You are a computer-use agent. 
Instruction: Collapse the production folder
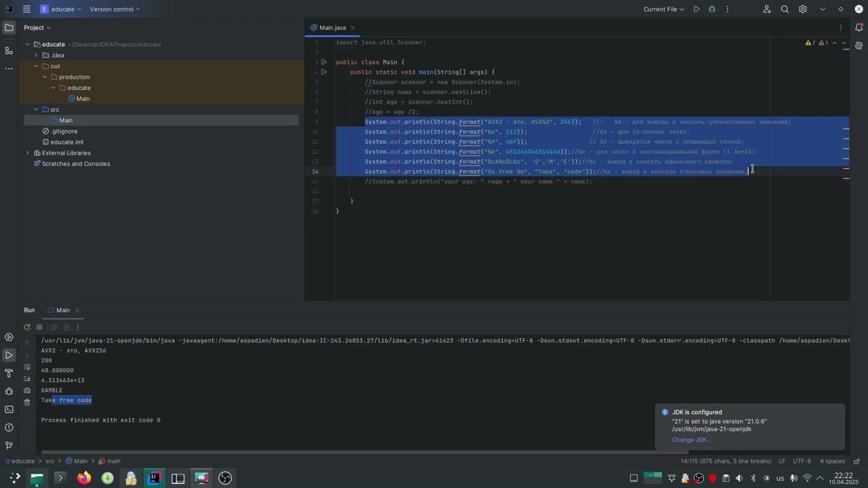click(x=45, y=77)
